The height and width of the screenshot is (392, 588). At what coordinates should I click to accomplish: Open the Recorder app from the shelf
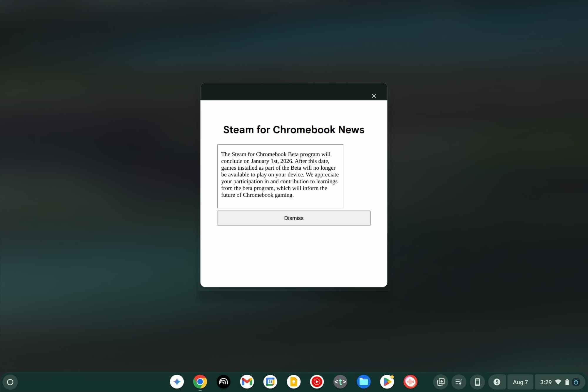click(x=410, y=382)
